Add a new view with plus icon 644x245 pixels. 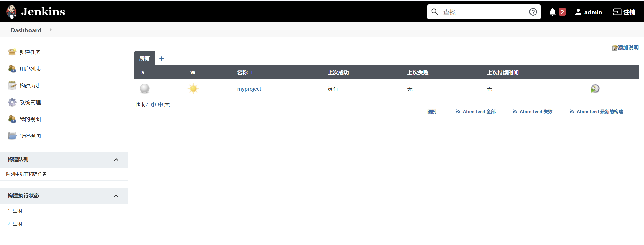(162, 59)
